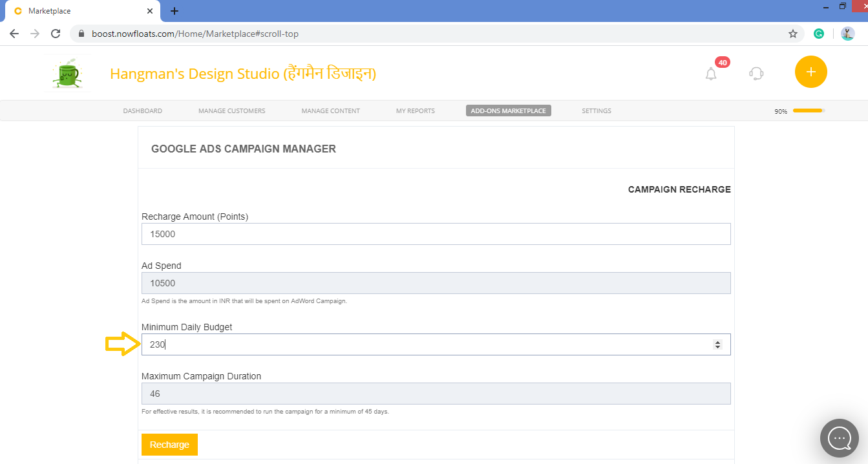Viewport: 868px width, 464px height.
Task: Select the Add-ons Marketplace menu
Action: (x=509, y=111)
